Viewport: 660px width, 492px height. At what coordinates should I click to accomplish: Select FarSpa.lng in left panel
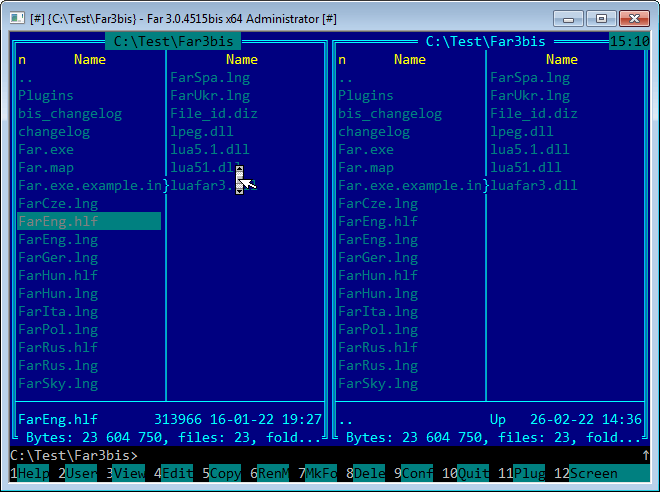(x=210, y=77)
